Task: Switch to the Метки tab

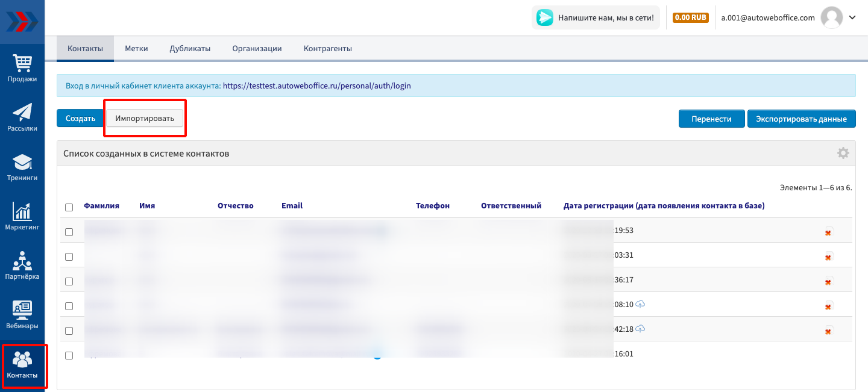Action: (x=136, y=49)
